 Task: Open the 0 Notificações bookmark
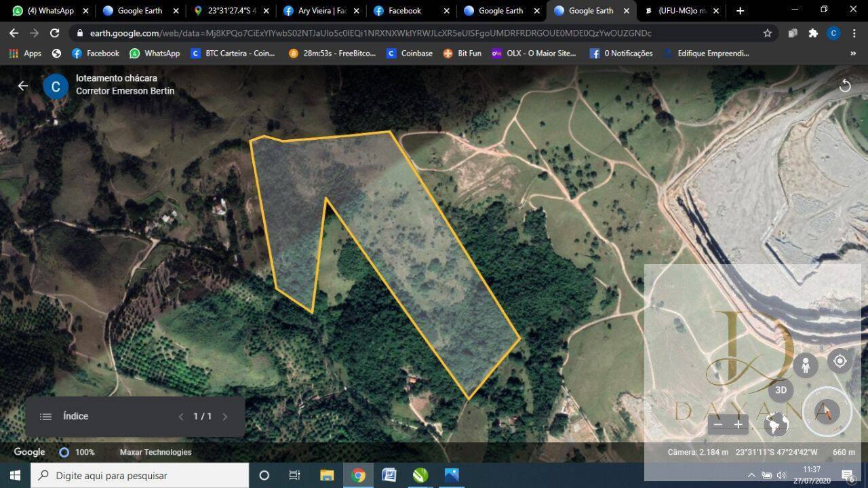[x=621, y=53]
